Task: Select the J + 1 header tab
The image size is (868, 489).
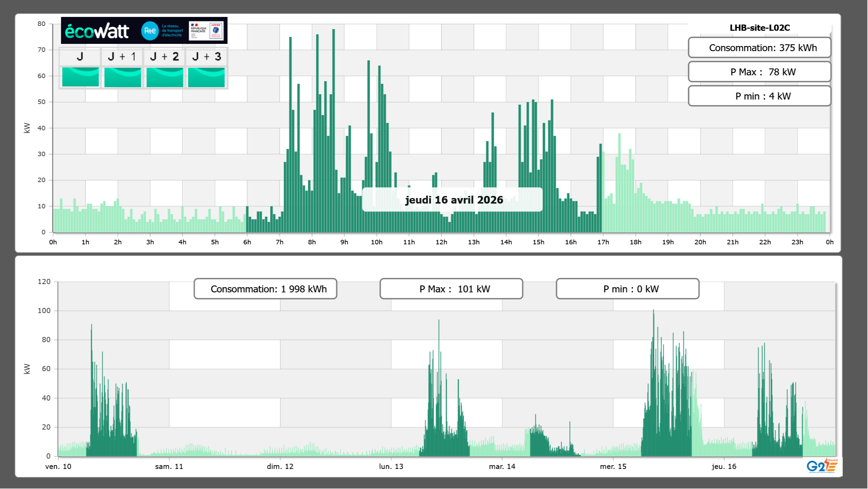Action: pyautogui.click(x=122, y=57)
